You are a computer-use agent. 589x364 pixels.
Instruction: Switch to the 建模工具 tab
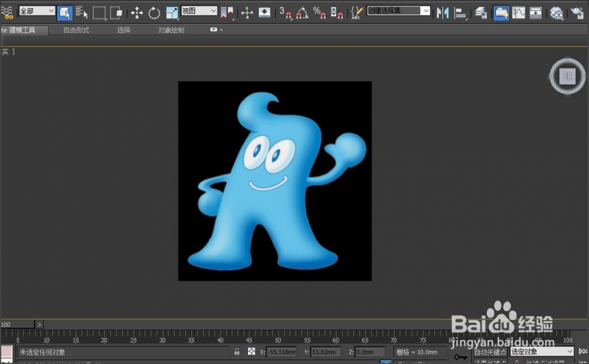coord(23,30)
